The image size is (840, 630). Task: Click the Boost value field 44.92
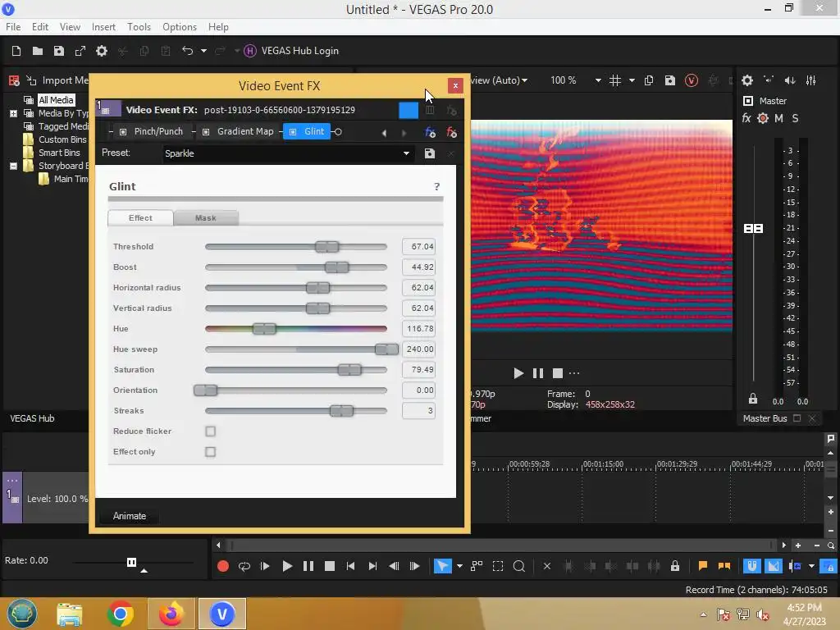(x=418, y=267)
